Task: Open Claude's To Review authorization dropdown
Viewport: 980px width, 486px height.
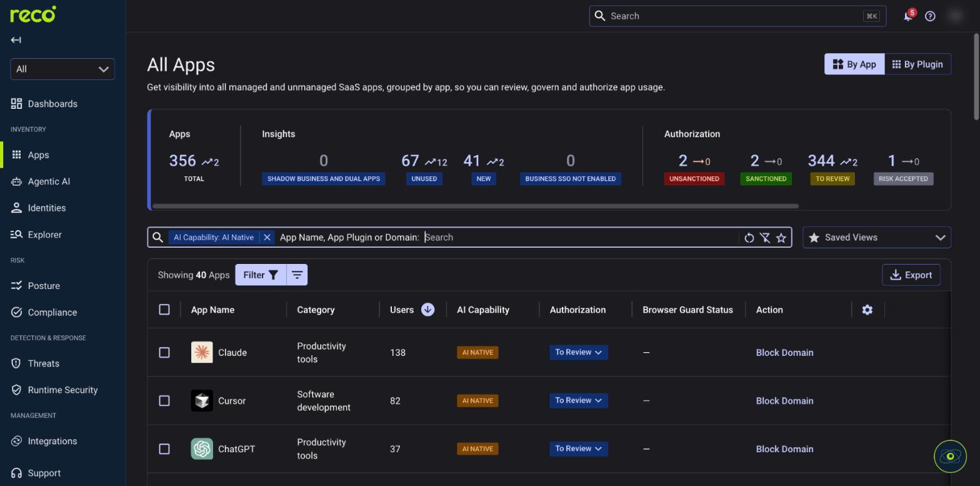Action: pyautogui.click(x=579, y=353)
